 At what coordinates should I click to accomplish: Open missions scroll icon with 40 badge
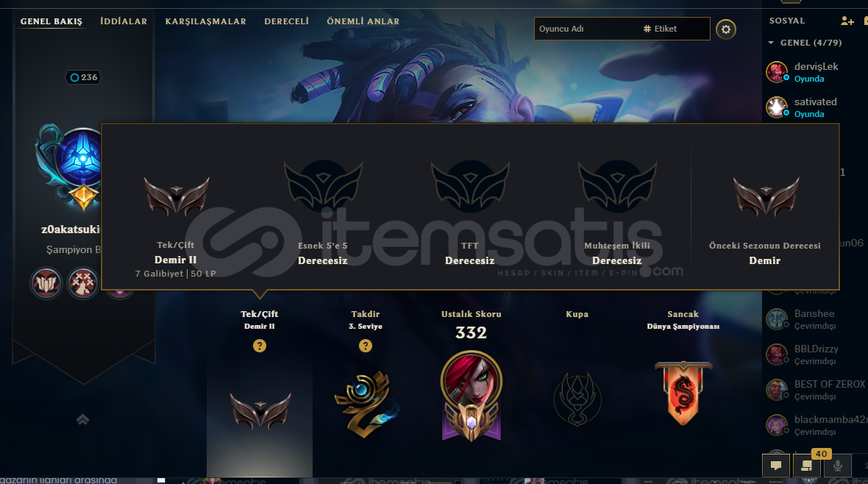click(806, 466)
